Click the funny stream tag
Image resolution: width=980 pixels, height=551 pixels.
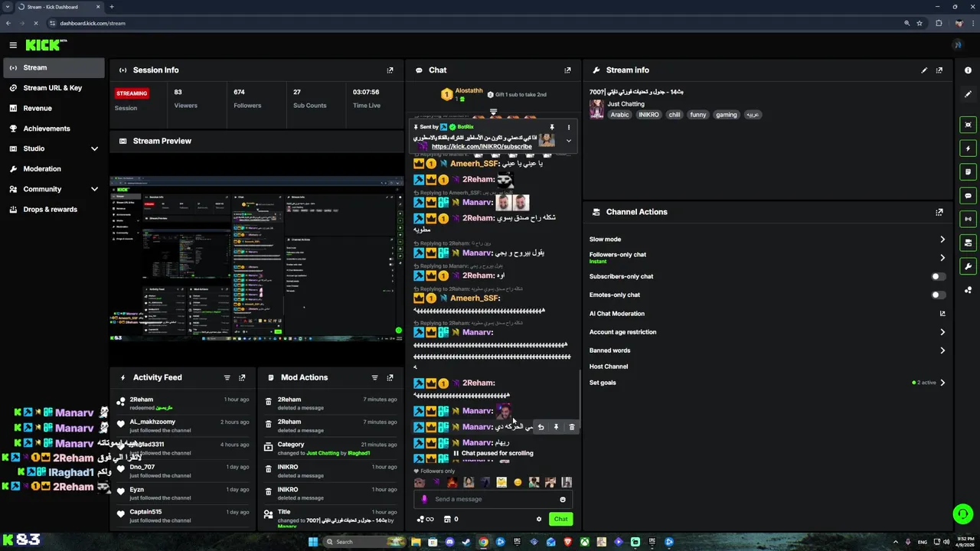[x=697, y=115]
